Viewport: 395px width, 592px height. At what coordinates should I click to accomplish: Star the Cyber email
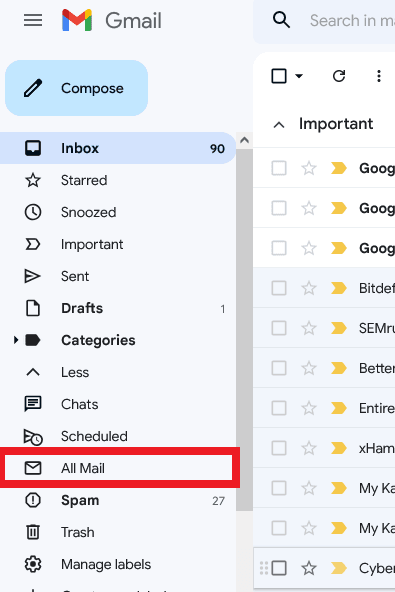pos(309,568)
